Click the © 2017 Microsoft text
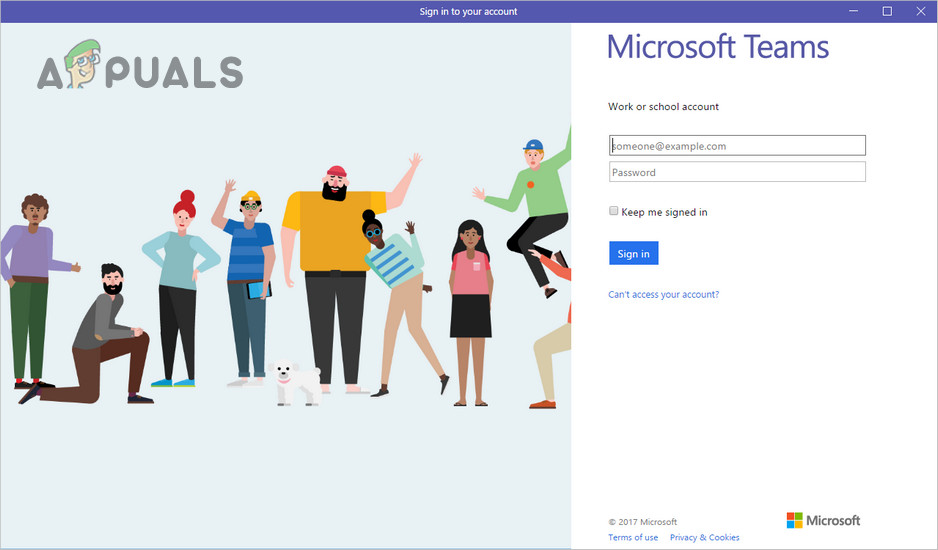938x550 pixels. point(642,522)
